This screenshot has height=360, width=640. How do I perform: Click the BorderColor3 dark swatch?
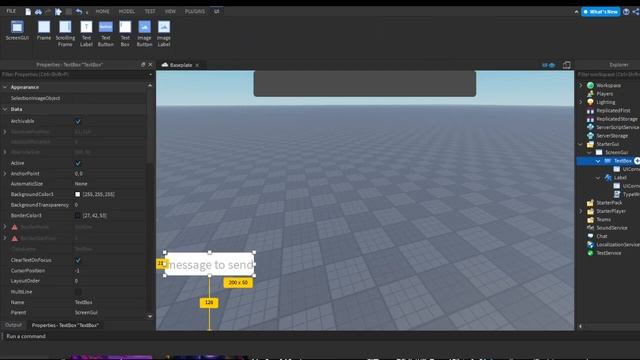tap(78, 216)
